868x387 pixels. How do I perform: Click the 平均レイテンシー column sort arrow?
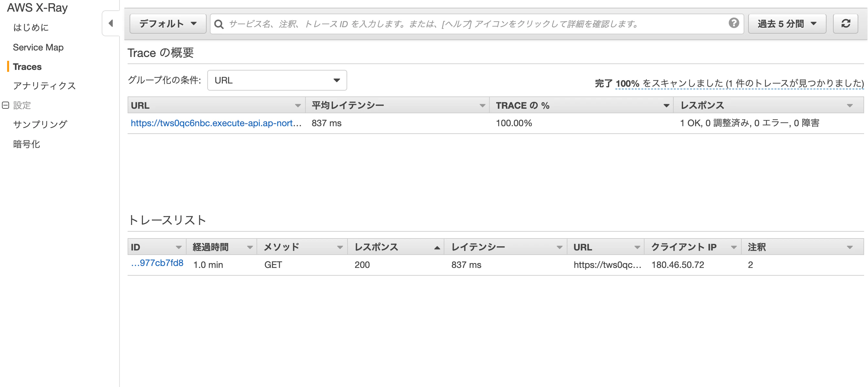click(482, 106)
